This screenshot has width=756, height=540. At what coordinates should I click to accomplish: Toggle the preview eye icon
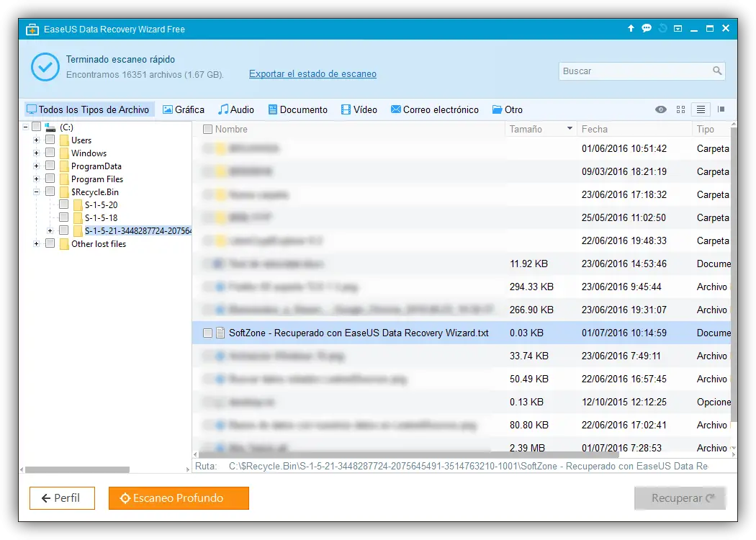coord(660,109)
